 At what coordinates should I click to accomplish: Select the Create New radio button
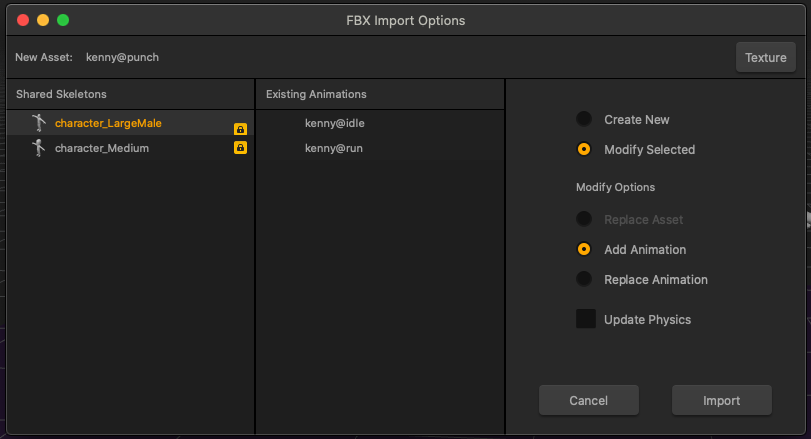tap(584, 119)
